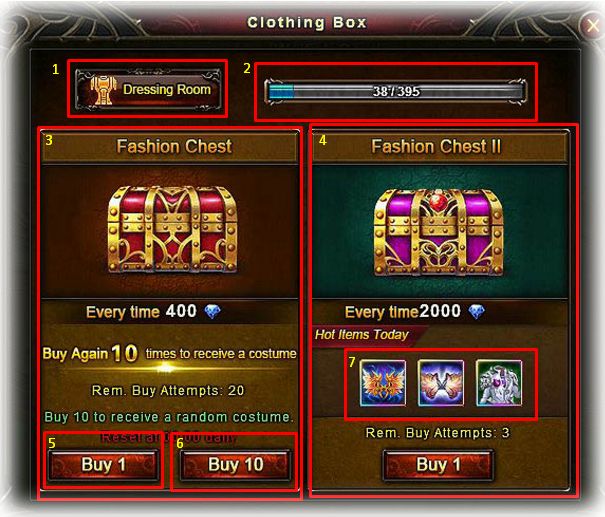Click the diamond icon next to 2000
Viewport: 605px width, 517px height.
(477, 311)
